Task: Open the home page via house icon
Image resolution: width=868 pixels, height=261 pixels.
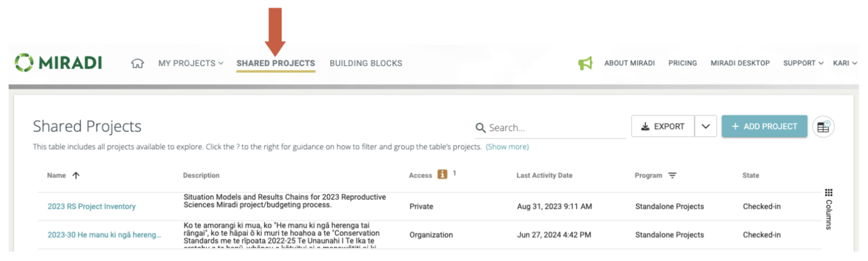Action: pyautogui.click(x=138, y=63)
